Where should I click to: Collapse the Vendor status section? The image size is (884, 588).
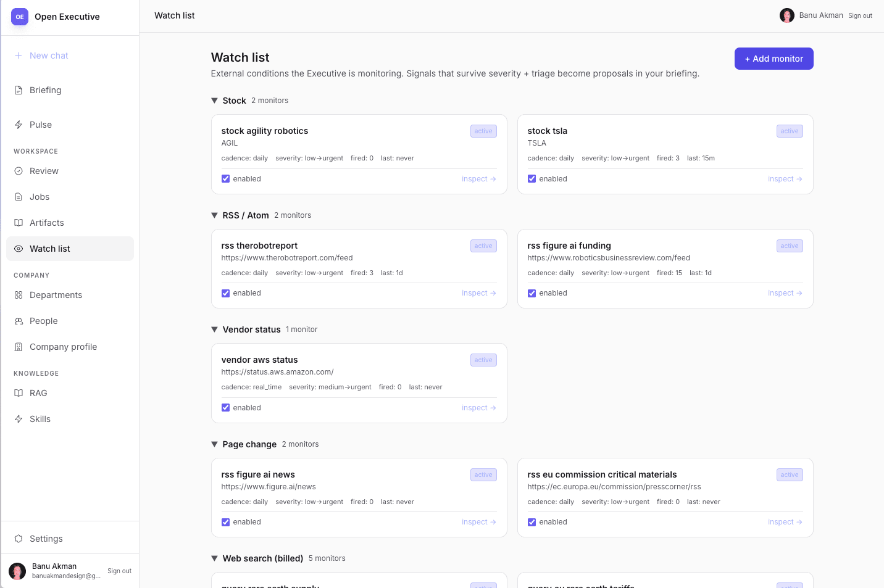(214, 329)
